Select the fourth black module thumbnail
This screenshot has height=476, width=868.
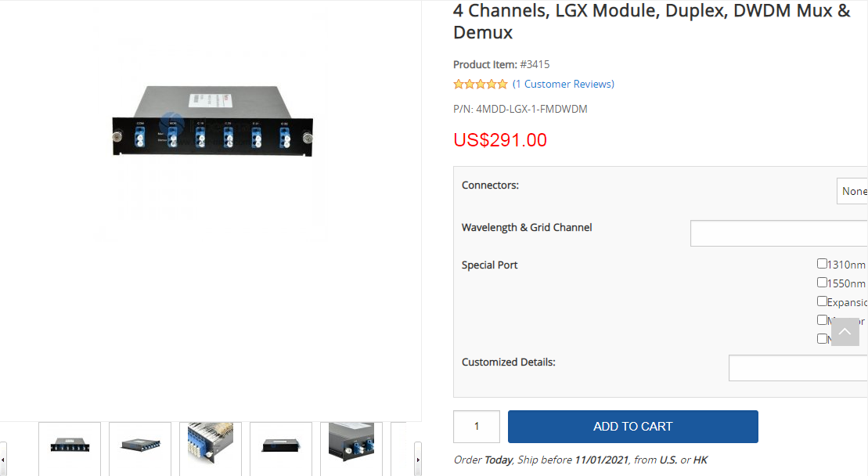pyautogui.click(x=281, y=447)
